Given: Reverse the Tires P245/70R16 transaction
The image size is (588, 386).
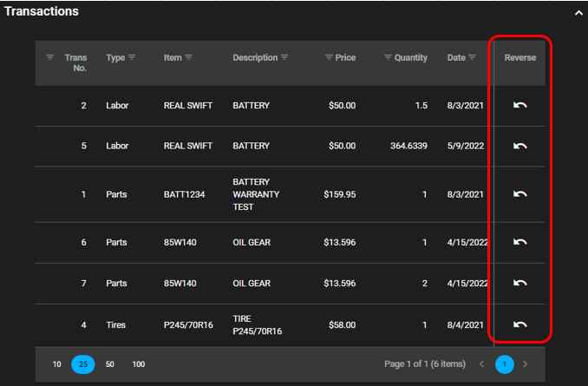Looking at the screenshot, I should click(x=520, y=324).
